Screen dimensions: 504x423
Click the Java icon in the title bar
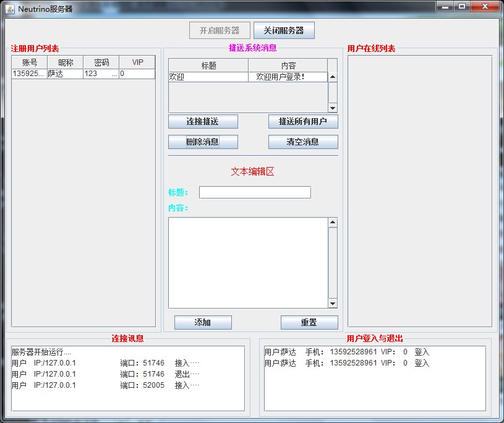(x=10, y=9)
